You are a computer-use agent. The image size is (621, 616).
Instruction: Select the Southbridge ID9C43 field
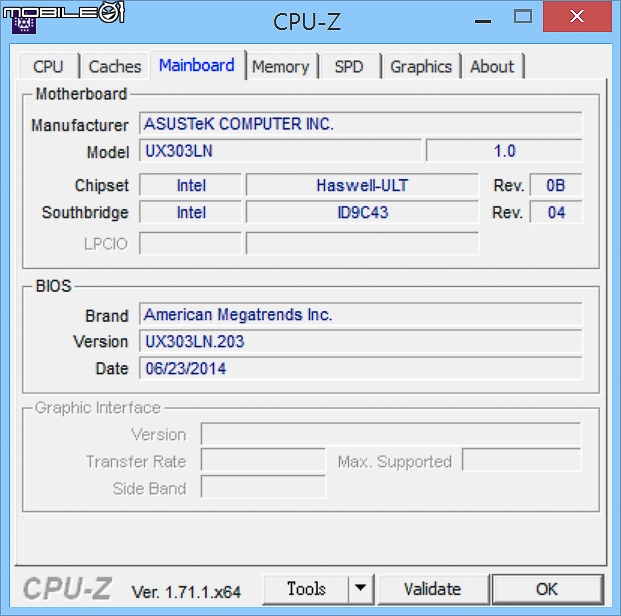[362, 212]
